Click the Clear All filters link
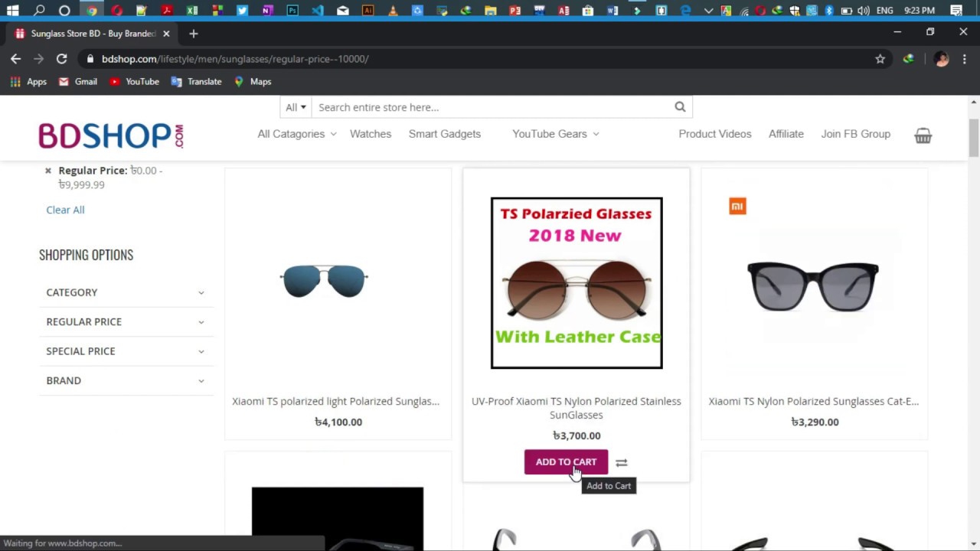Screen dimensions: 980x551 click(65, 210)
